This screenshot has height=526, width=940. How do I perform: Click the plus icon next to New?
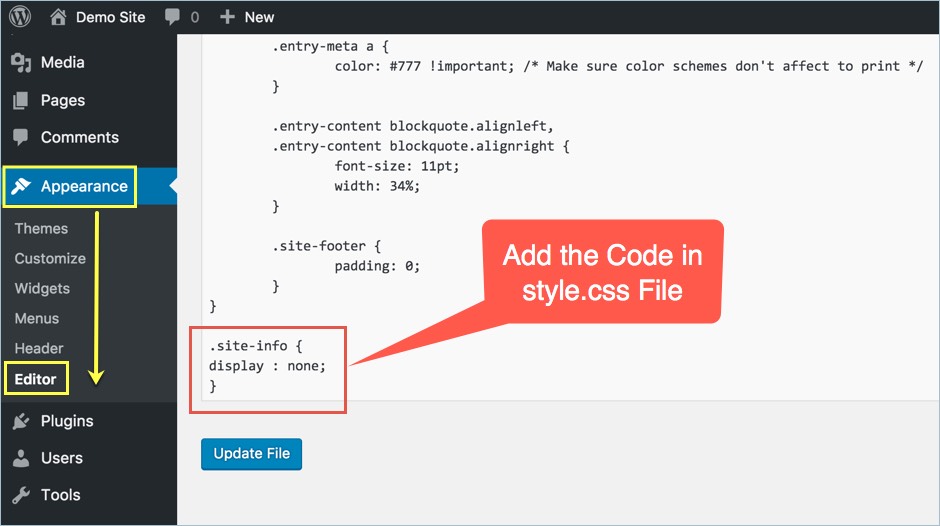(227, 17)
